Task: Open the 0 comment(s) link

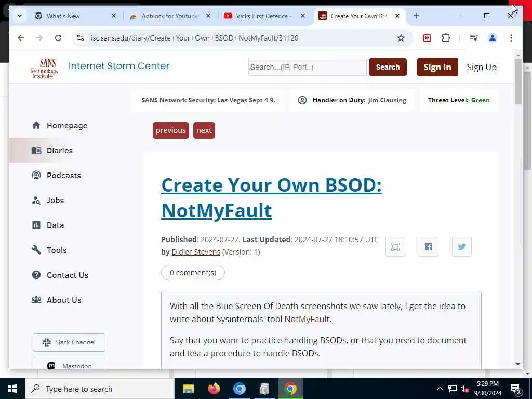Action: coord(193,272)
